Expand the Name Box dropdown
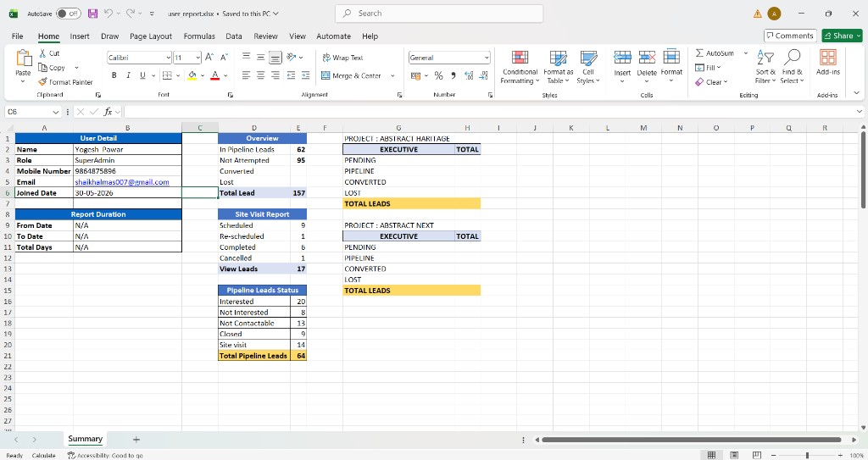 coord(55,112)
